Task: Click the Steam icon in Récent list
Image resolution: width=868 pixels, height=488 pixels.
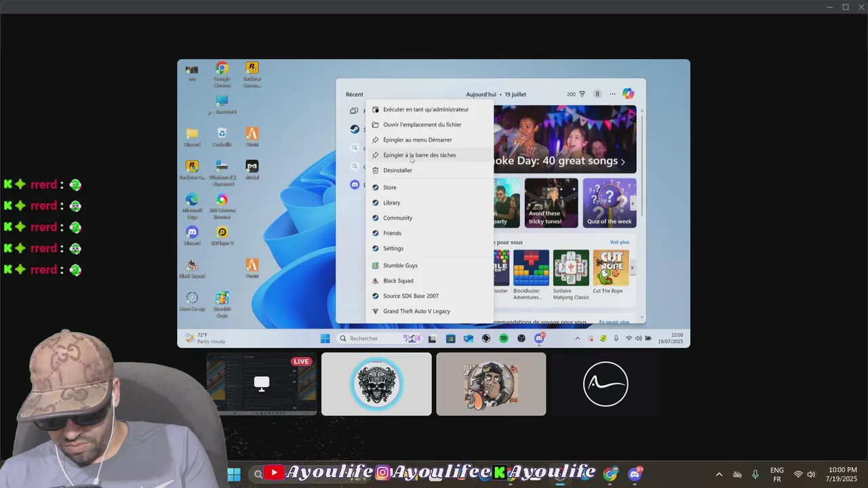Action: pos(355,129)
